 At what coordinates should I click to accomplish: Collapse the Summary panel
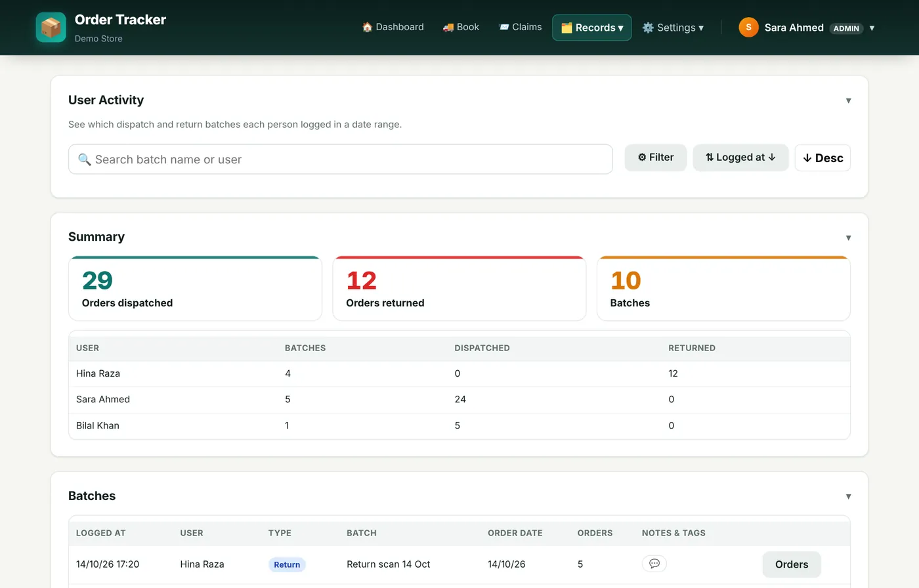click(848, 238)
